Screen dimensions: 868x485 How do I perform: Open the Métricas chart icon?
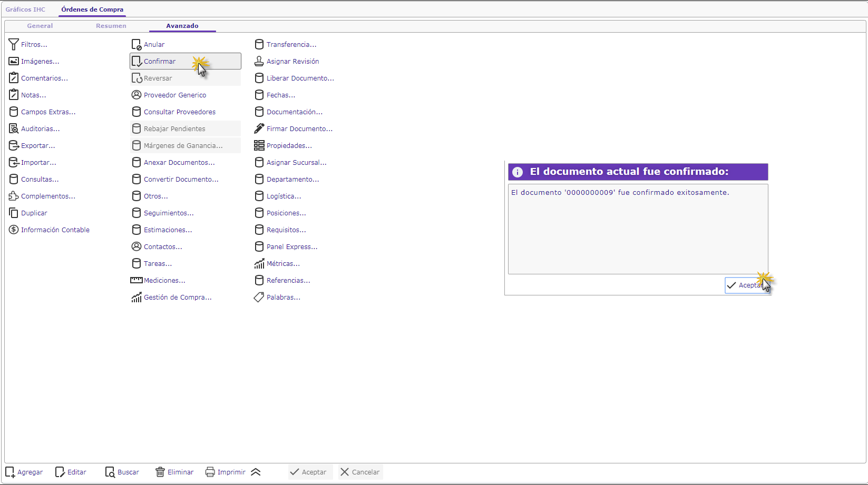pos(259,264)
